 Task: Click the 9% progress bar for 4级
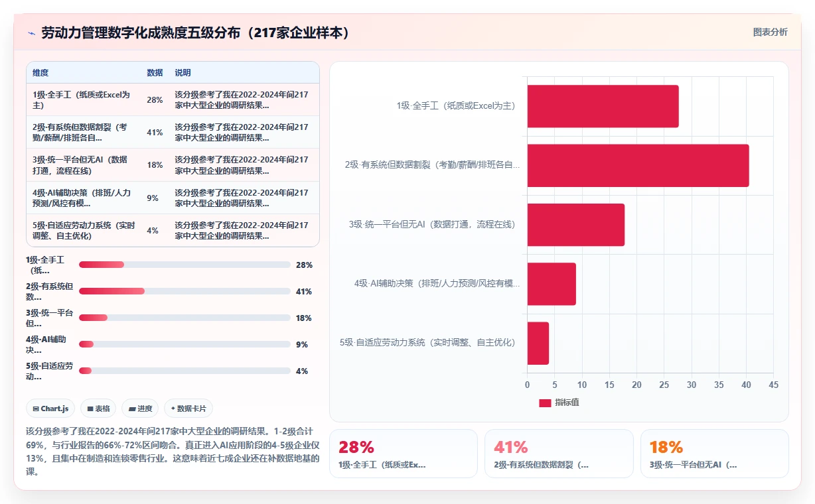[x=185, y=344]
